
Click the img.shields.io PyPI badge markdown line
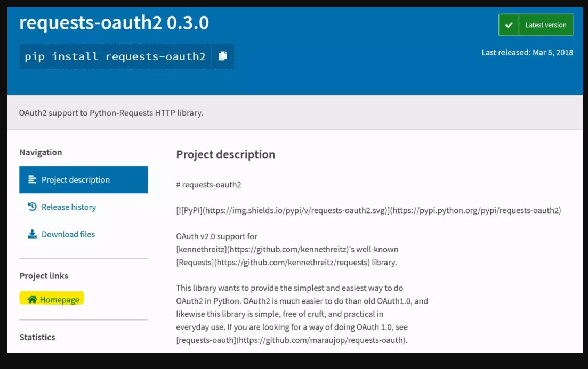[x=368, y=210]
